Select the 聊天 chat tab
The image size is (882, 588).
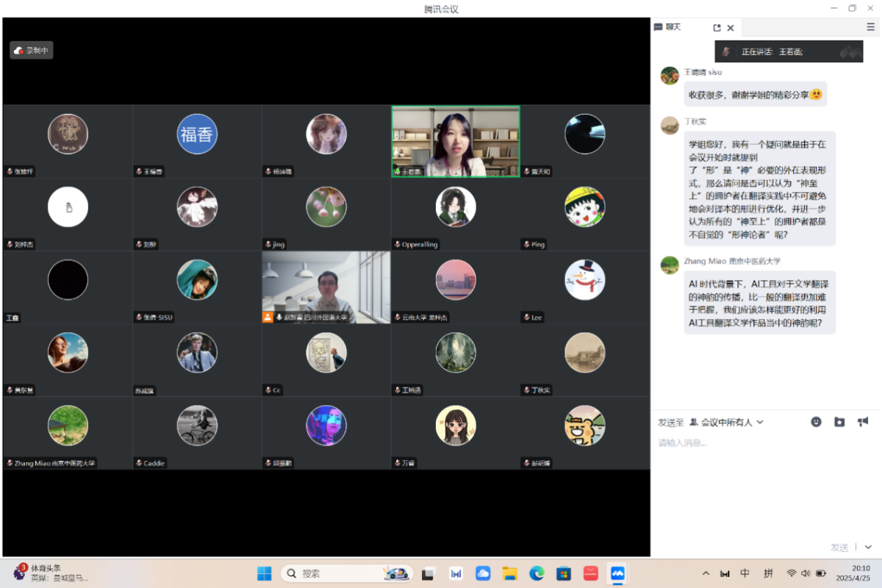[667, 27]
